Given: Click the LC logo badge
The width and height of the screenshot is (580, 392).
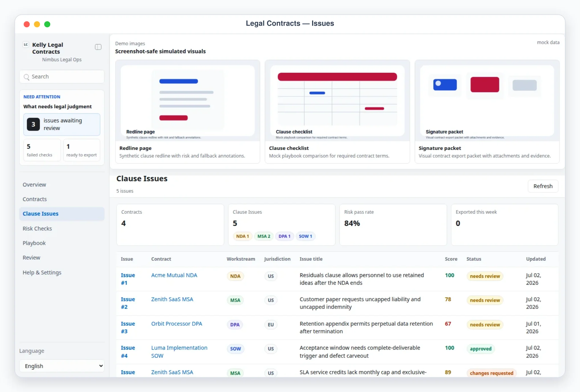Looking at the screenshot, I should point(26,45).
